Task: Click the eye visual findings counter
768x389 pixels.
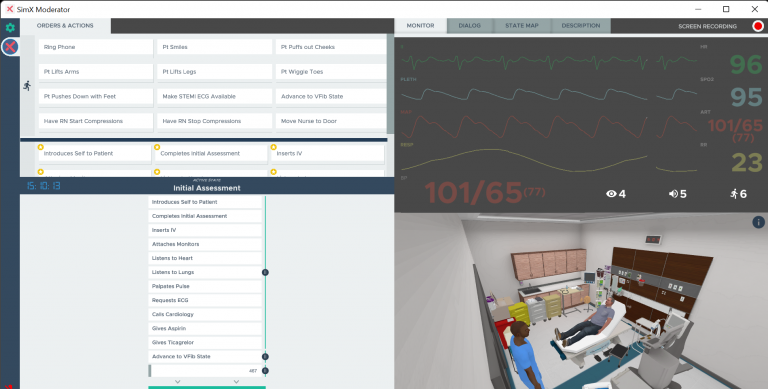Action: pos(616,194)
